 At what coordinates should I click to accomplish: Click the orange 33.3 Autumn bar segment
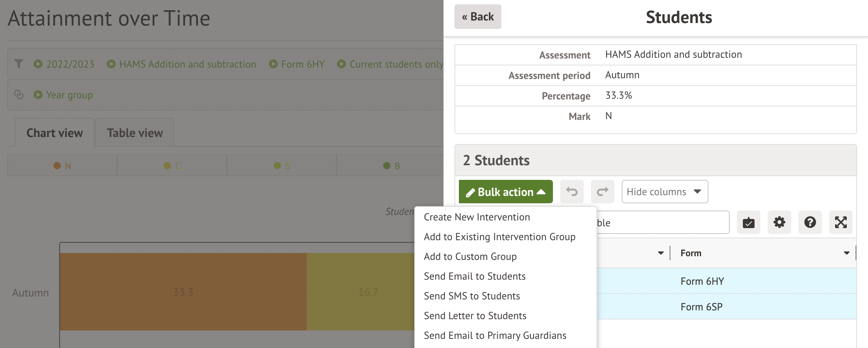click(x=183, y=292)
